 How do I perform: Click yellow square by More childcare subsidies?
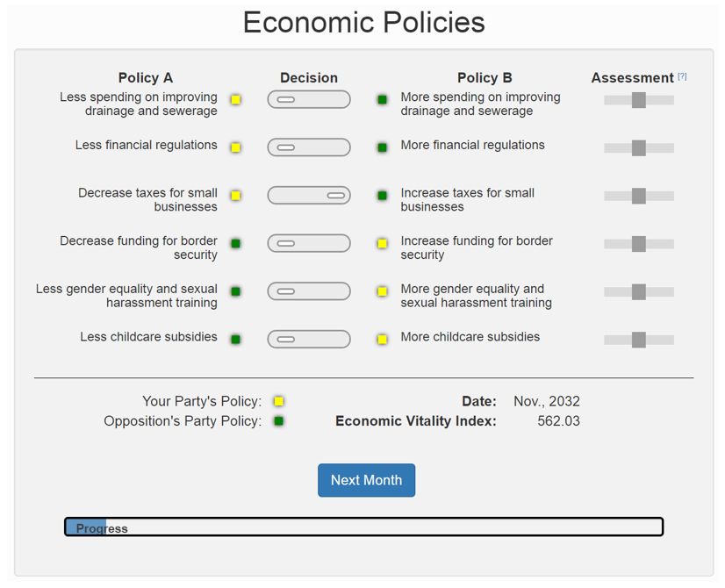click(382, 339)
